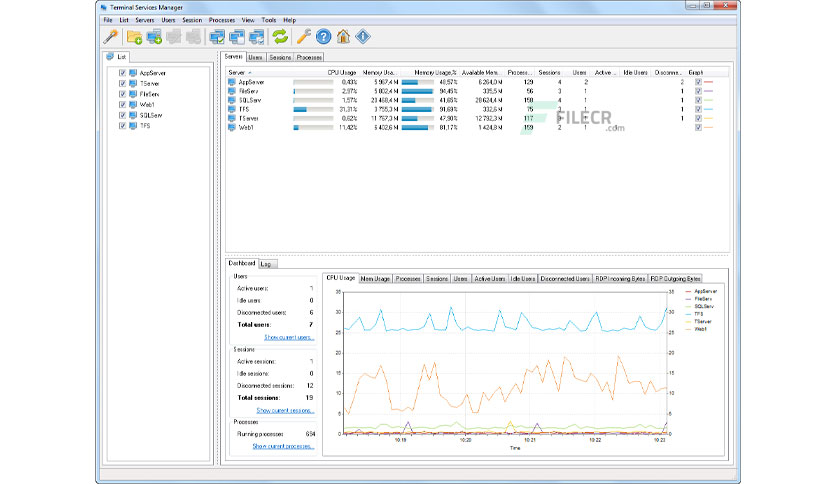Click Web1 entry in the chart legend
The width and height of the screenshot is (836, 484).
(x=696, y=329)
